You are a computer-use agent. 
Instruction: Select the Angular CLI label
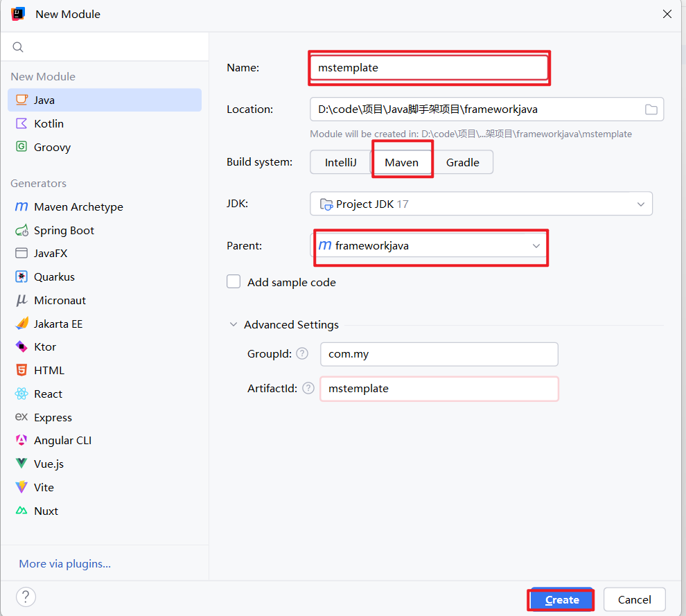pos(62,440)
